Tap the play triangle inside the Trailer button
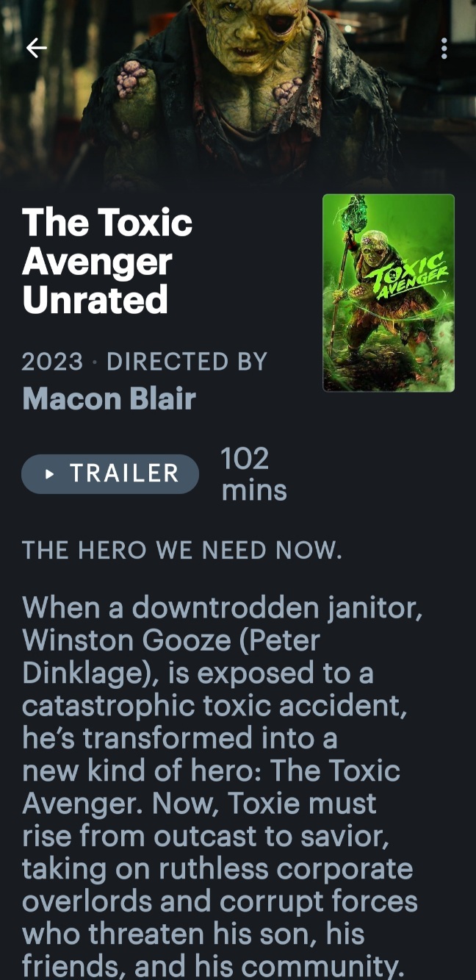The width and height of the screenshot is (476, 980). (50, 474)
